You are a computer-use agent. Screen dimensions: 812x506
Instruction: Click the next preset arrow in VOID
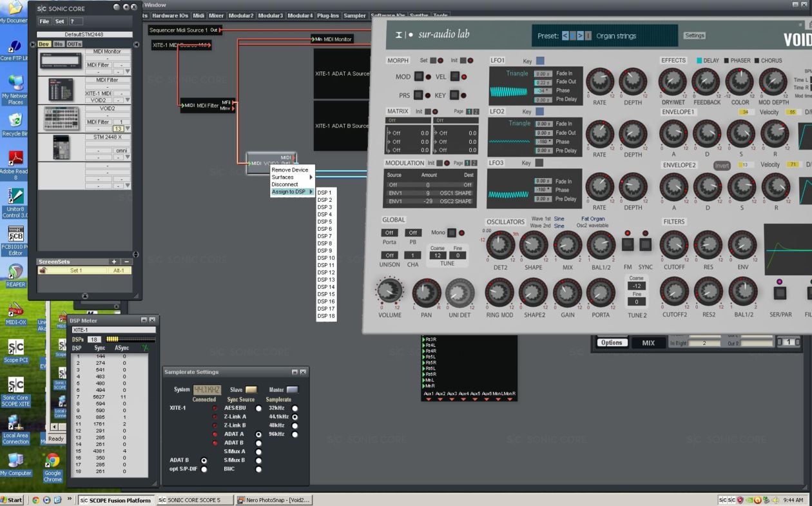coord(579,36)
